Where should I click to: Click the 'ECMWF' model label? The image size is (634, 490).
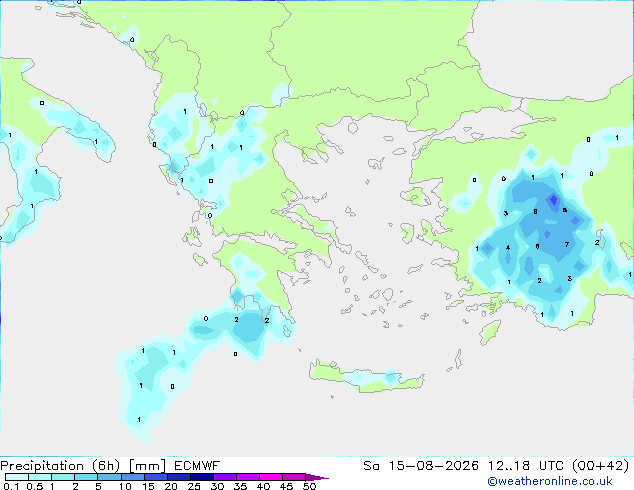[x=197, y=466]
